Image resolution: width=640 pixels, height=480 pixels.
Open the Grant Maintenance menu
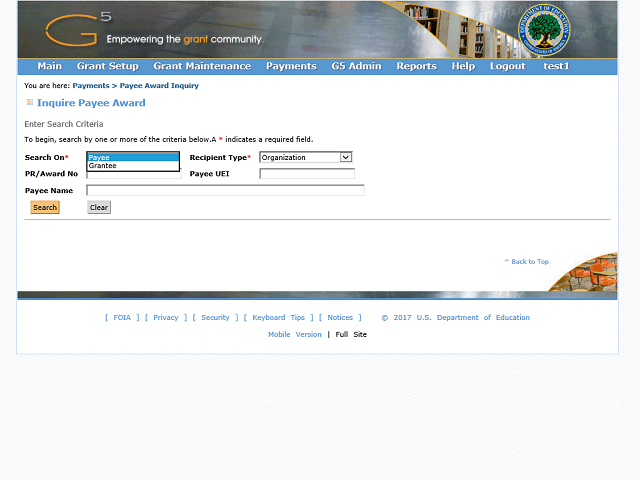pos(202,66)
